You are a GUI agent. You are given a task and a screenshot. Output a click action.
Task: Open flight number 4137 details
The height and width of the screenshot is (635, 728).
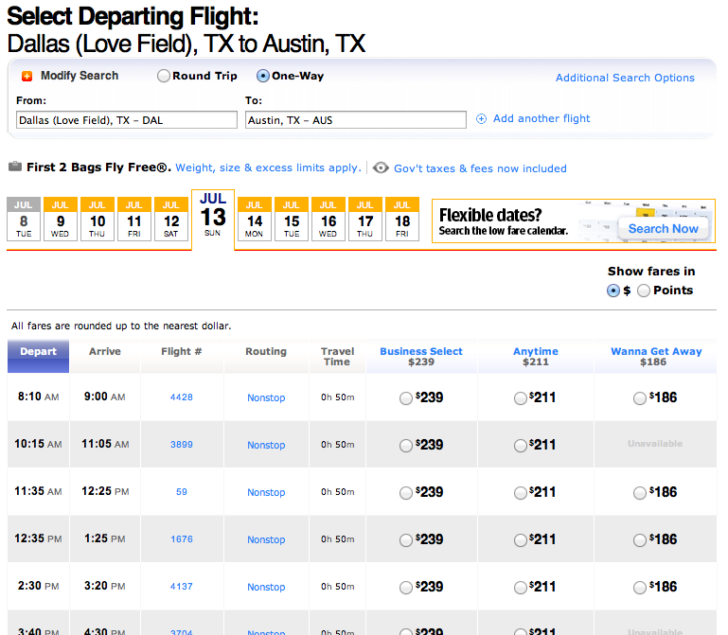[x=181, y=587]
